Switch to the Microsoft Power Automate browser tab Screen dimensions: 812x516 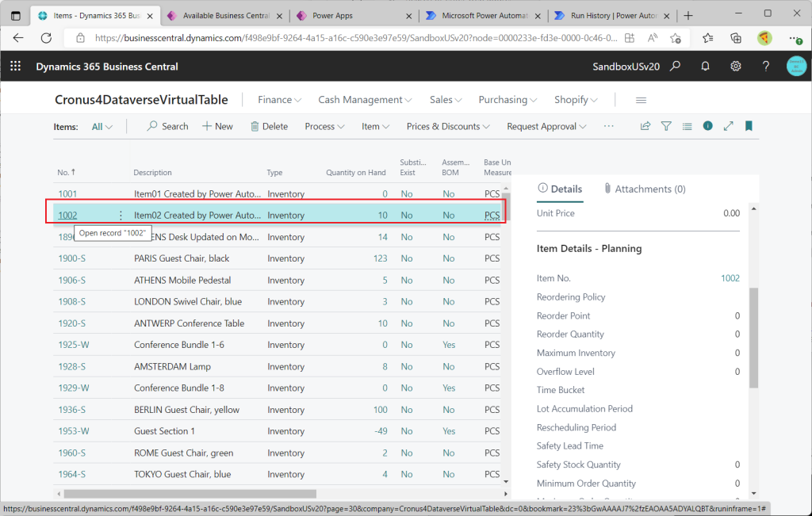point(481,16)
